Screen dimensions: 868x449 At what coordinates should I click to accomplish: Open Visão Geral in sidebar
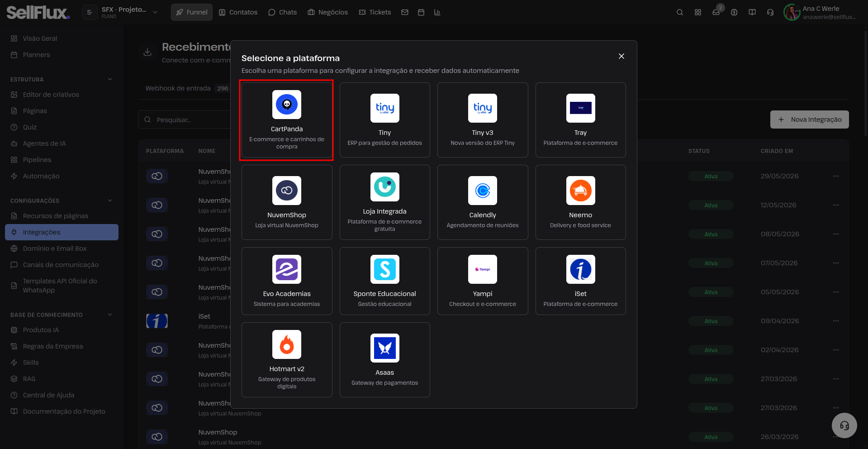62,38
